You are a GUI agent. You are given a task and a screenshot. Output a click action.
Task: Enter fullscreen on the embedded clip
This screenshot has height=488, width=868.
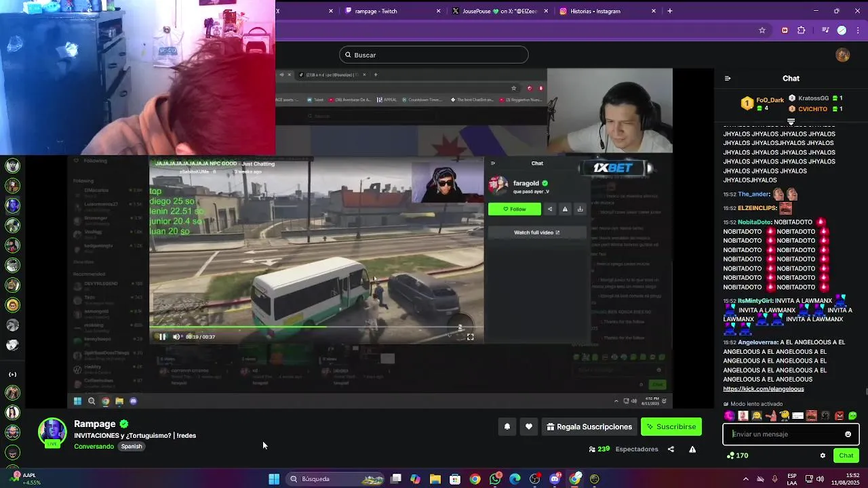coord(470,337)
